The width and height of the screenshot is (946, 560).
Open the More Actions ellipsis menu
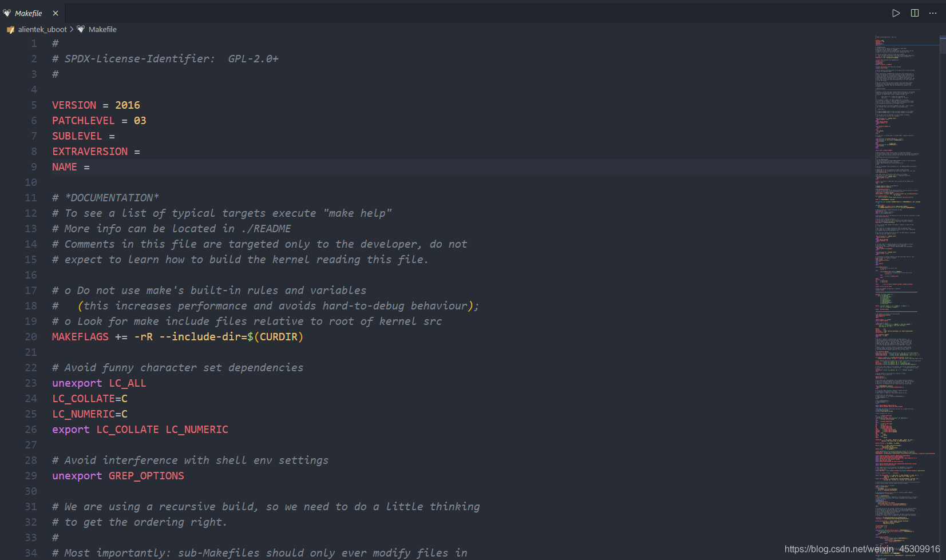click(x=933, y=13)
